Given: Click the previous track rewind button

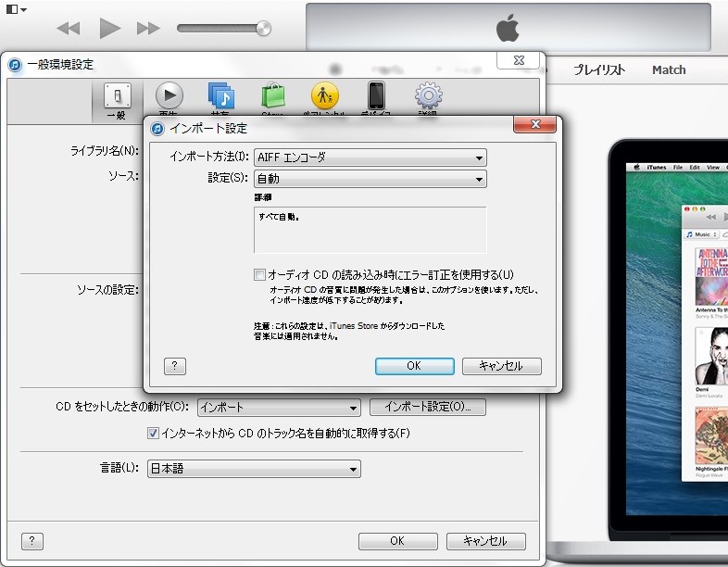Looking at the screenshot, I should (x=69, y=29).
